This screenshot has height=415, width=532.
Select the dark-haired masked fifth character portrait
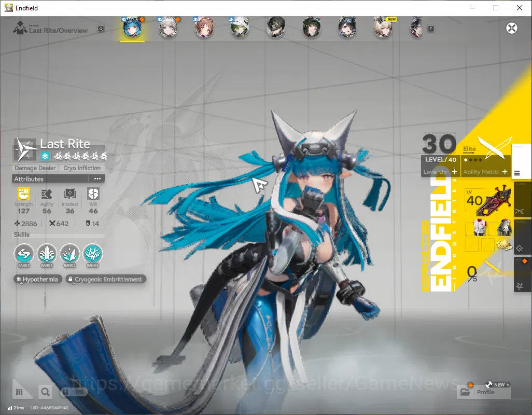pos(275,28)
